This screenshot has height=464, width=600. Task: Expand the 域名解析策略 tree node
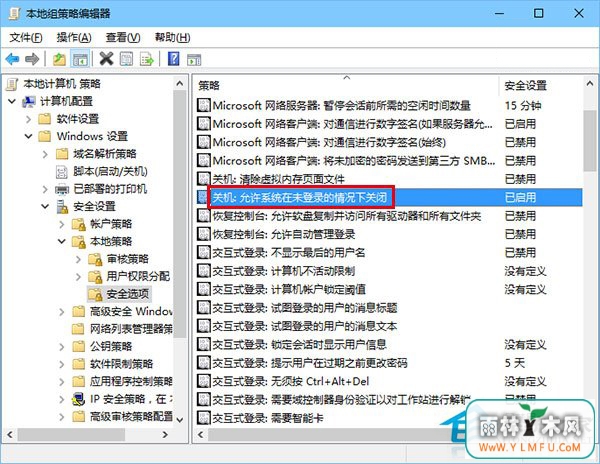click(45, 154)
